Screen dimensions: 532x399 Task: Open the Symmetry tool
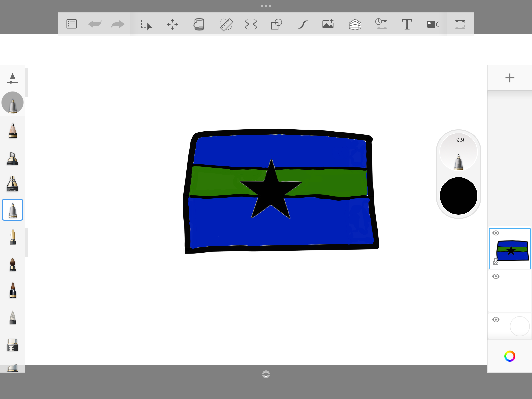coord(251,24)
